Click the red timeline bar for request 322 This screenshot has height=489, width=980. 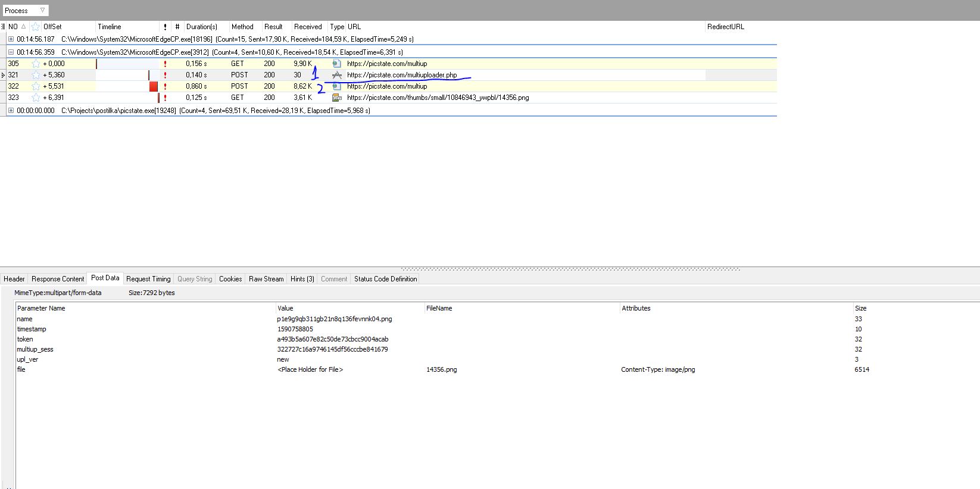tap(154, 86)
